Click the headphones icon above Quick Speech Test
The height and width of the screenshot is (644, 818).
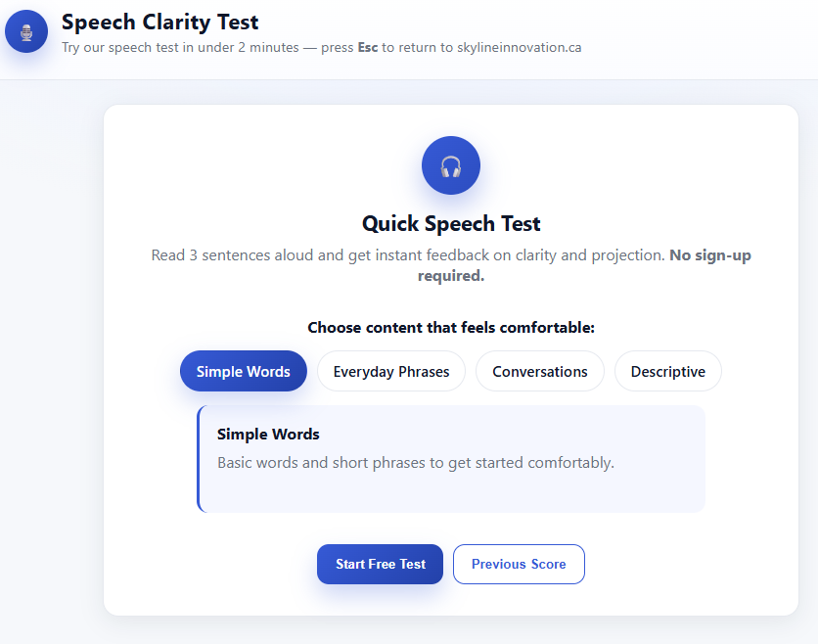tap(451, 165)
